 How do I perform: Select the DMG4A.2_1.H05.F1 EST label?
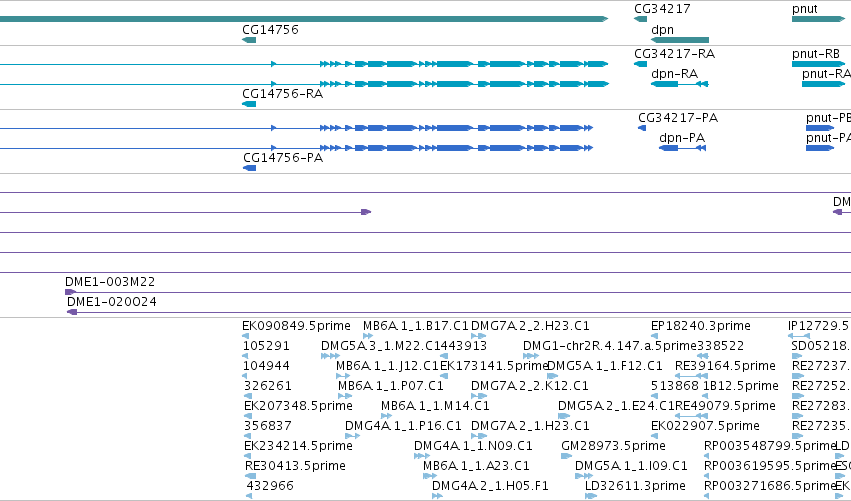click(490, 486)
